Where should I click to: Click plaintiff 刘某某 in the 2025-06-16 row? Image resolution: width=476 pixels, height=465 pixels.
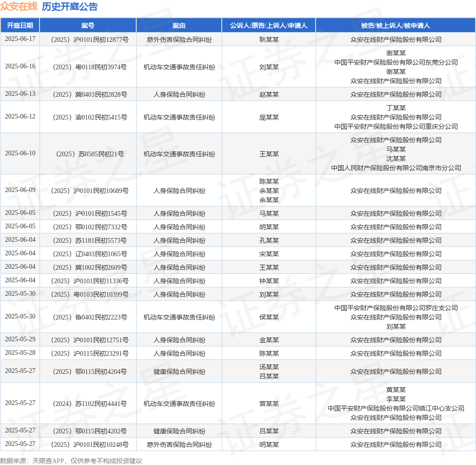[269, 67]
